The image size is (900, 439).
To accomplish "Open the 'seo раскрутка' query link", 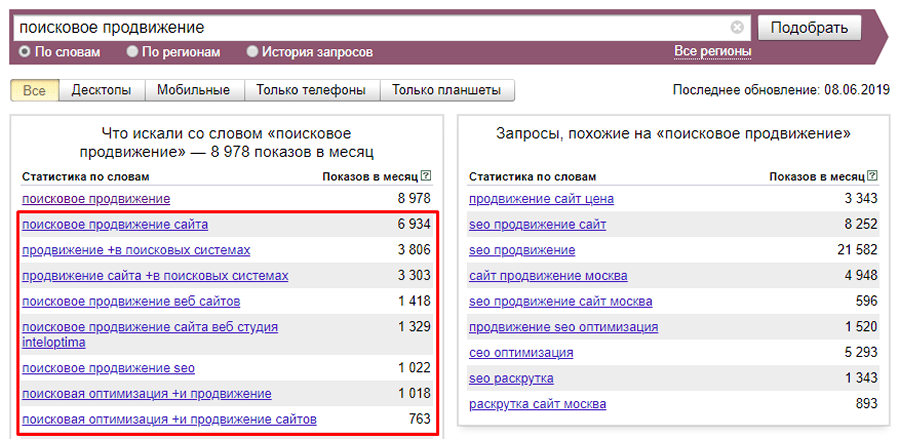I will pyautogui.click(x=511, y=378).
